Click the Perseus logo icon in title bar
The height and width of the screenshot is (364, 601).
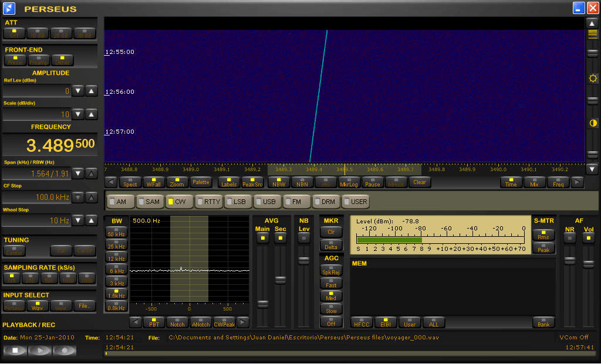tap(9, 8)
